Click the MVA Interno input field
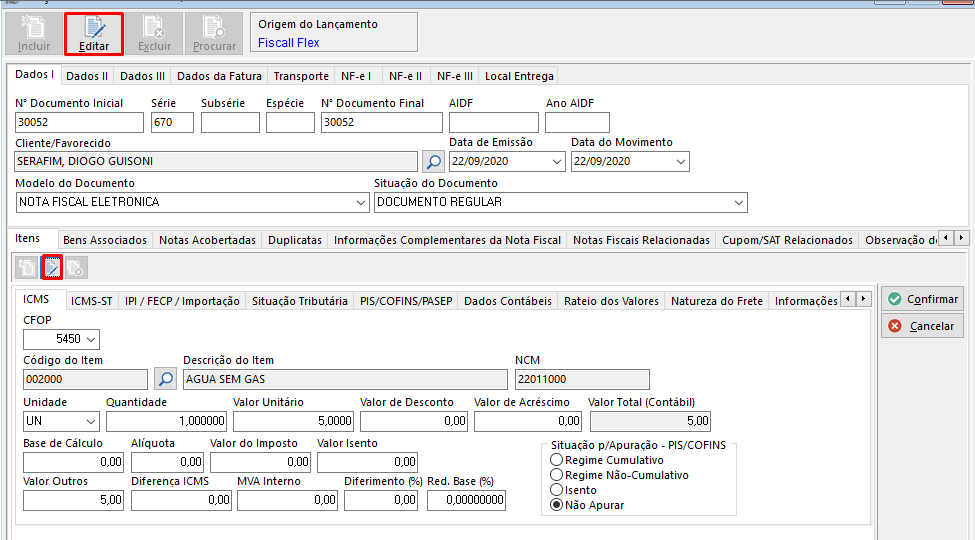The image size is (975, 540). point(287,500)
